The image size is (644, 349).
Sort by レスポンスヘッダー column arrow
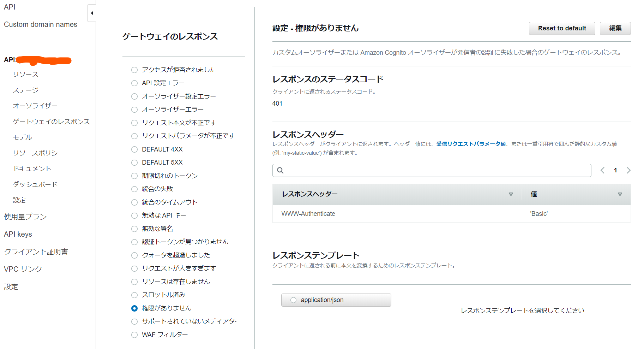click(511, 194)
